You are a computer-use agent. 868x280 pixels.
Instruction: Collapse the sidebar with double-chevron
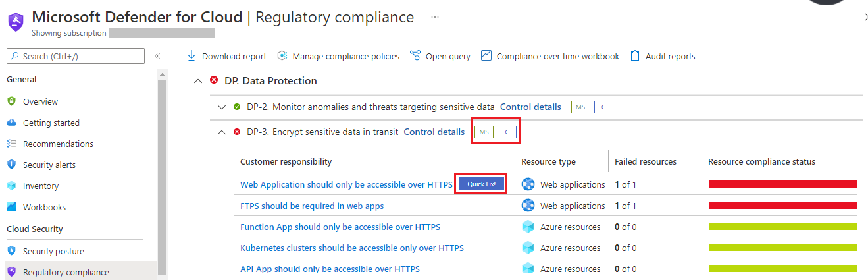(157, 56)
